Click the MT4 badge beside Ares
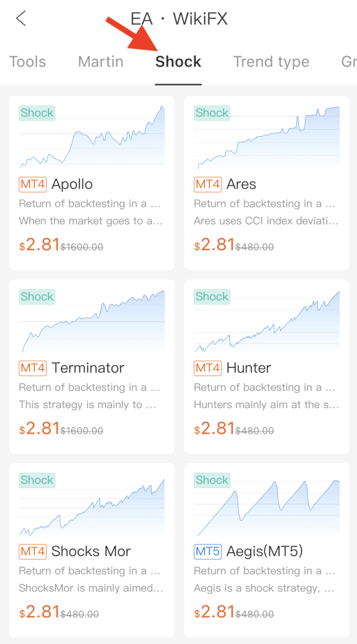The image size is (357, 644). pyautogui.click(x=208, y=185)
